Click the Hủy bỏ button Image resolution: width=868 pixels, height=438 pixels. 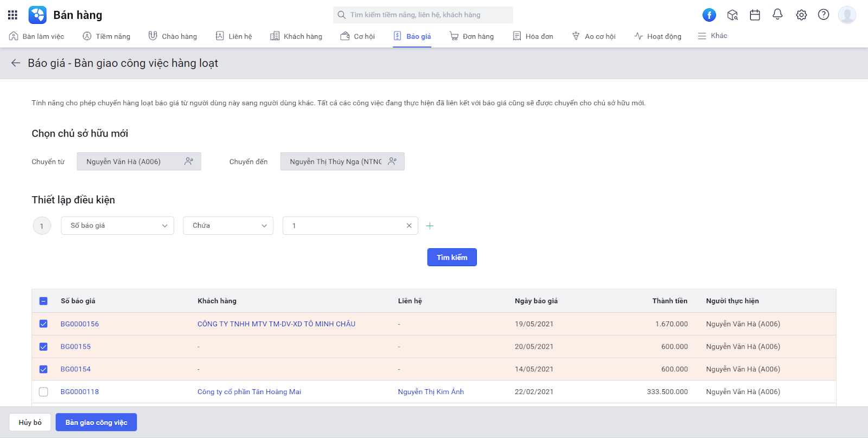click(x=30, y=422)
